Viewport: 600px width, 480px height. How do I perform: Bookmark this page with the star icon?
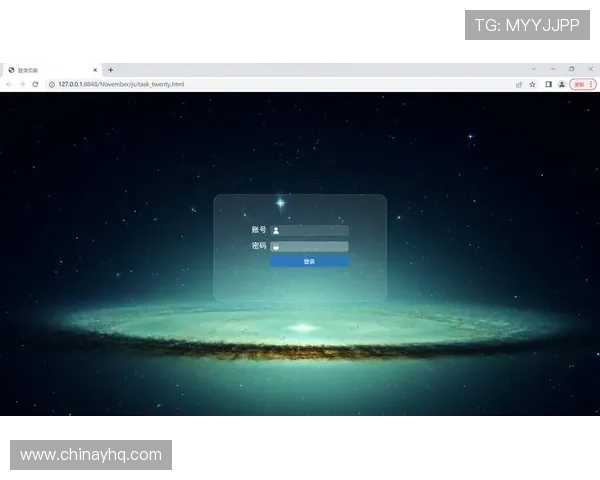point(533,84)
